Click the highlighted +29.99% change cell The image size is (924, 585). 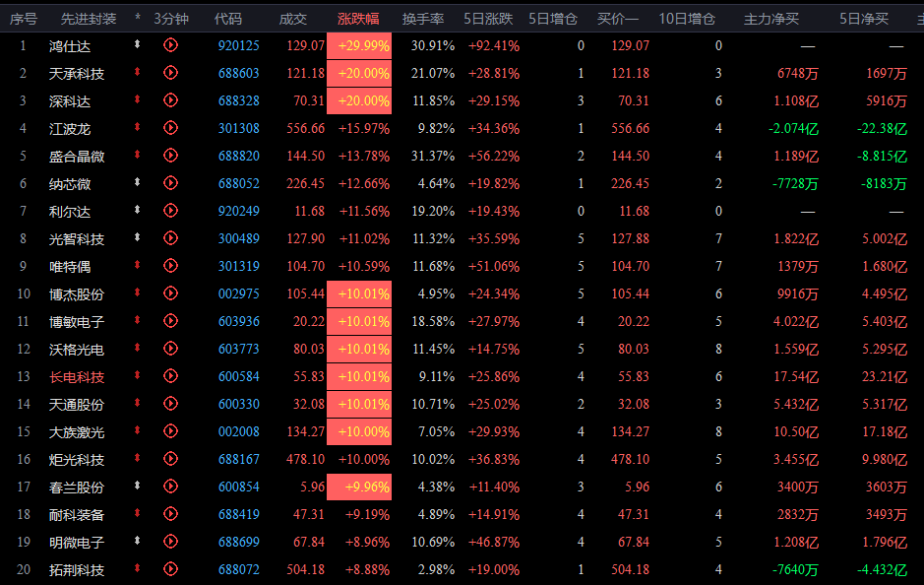click(359, 45)
